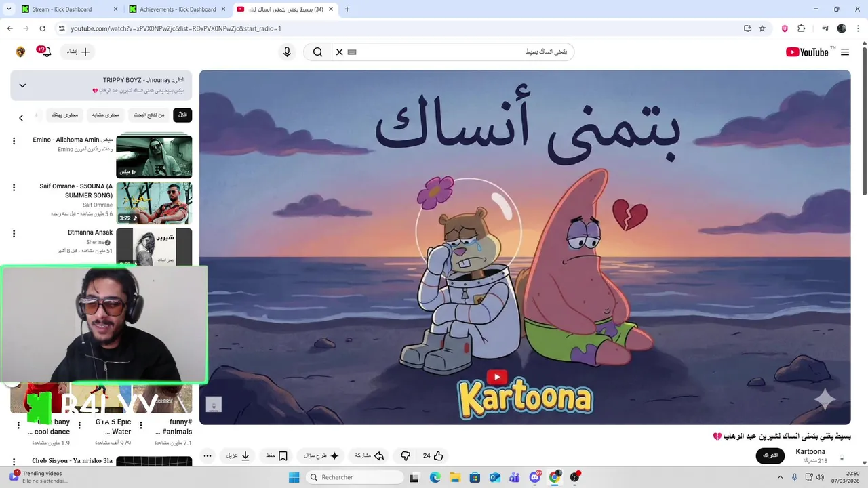Open the Chrome extensions puzzle menu

(x=801, y=28)
